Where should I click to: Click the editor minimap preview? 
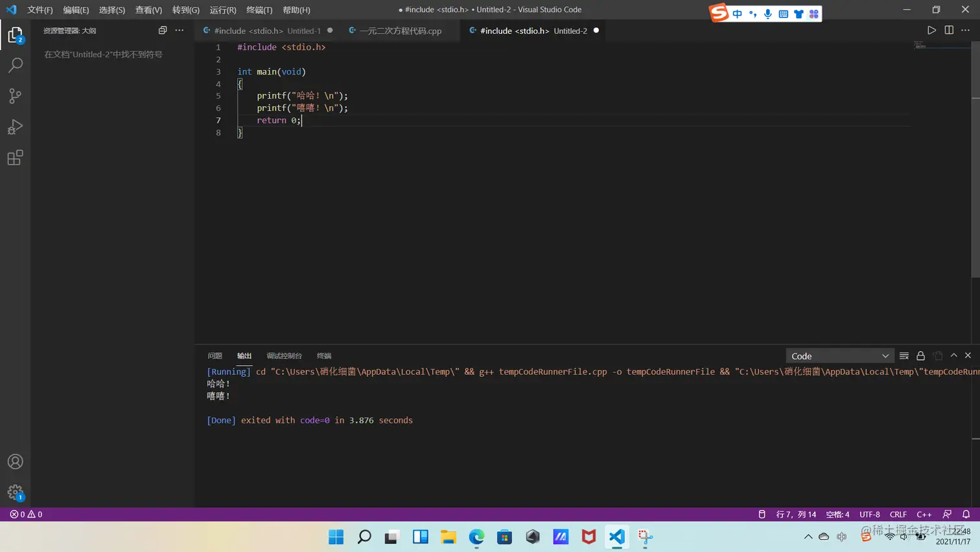click(x=919, y=45)
